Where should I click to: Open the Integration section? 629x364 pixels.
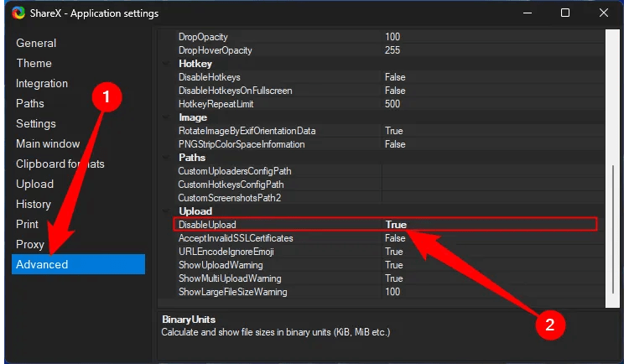[42, 84]
